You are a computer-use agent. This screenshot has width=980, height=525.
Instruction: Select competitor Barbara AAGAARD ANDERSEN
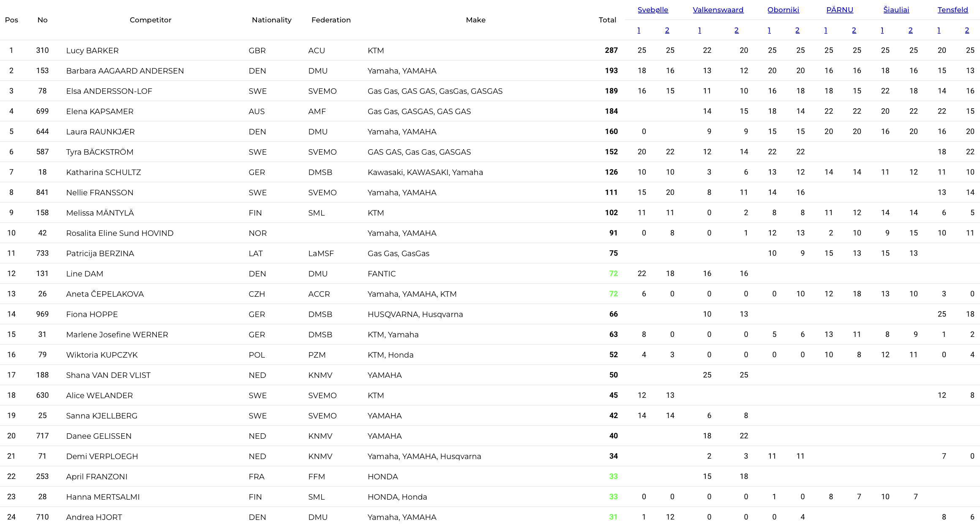pyautogui.click(x=125, y=71)
